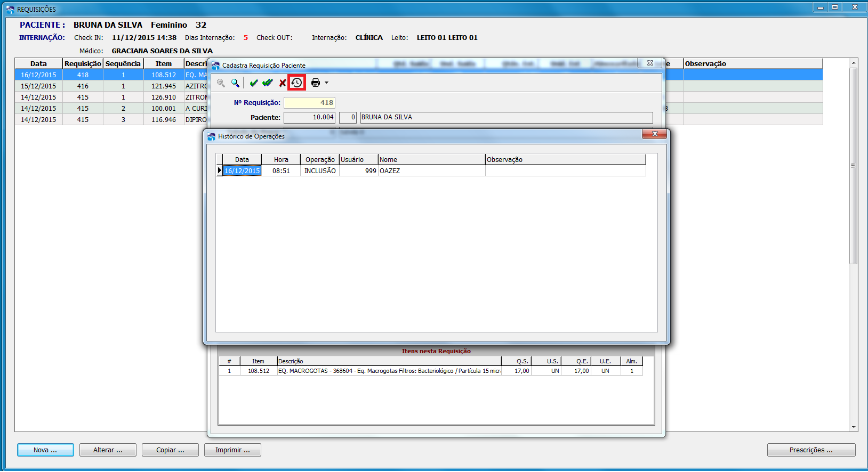868x472 pixels.
Task: Click the row indicator arrow in history grid
Action: coord(219,171)
